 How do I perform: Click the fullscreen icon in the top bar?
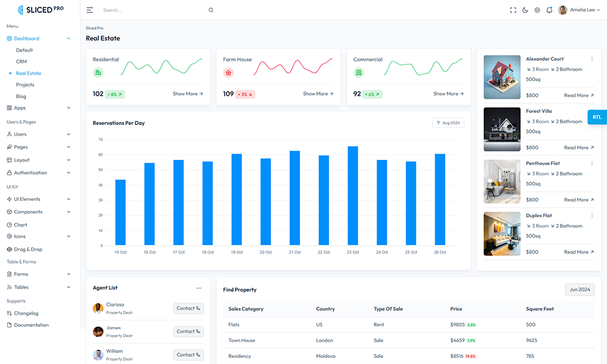513,10
